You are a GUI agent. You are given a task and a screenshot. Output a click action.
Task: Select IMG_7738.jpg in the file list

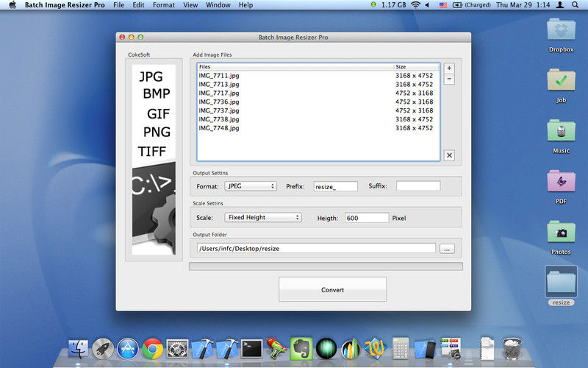click(x=318, y=119)
